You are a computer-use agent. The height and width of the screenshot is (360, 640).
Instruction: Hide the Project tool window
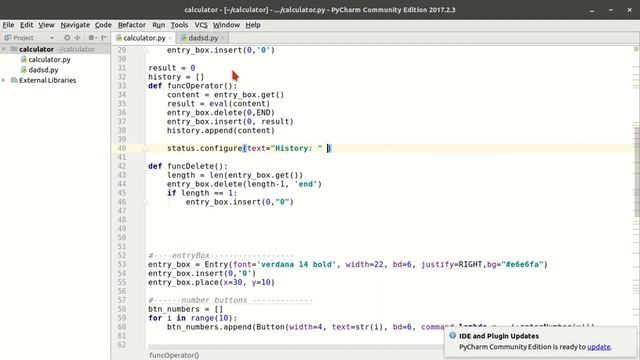coord(104,38)
